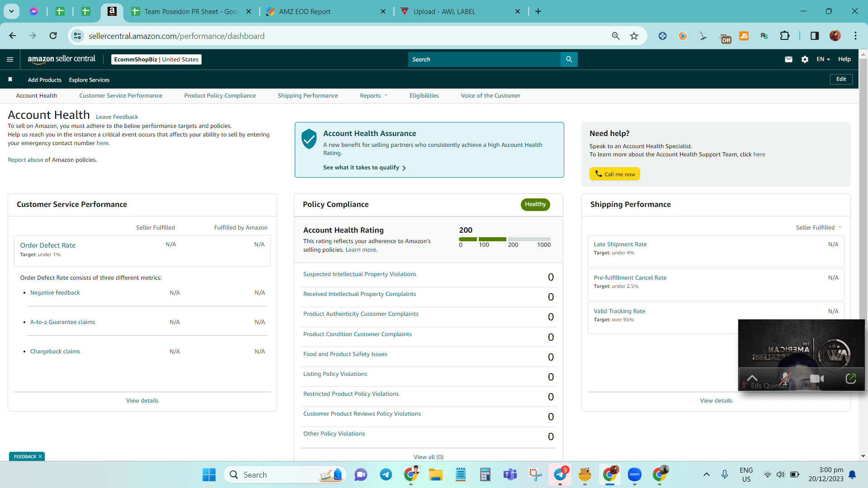Click the browser address bar URL

tap(177, 36)
